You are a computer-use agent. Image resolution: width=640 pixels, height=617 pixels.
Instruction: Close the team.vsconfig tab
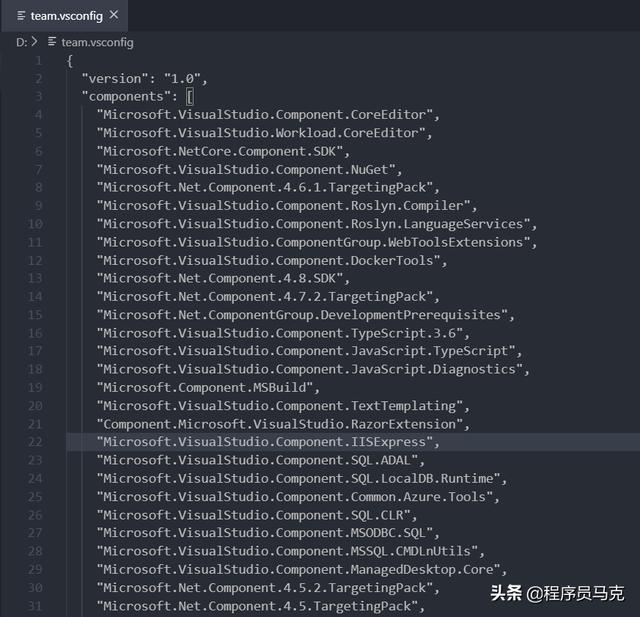point(114,15)
